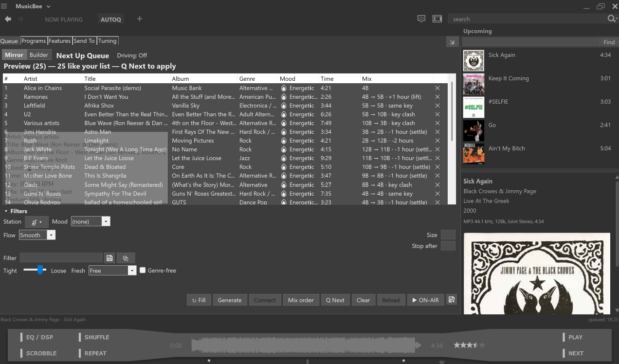The height and width of the screenshot is (364, 619).
Task: Set the track star rating
Action: pyautogui.click(x=469, y=345)
